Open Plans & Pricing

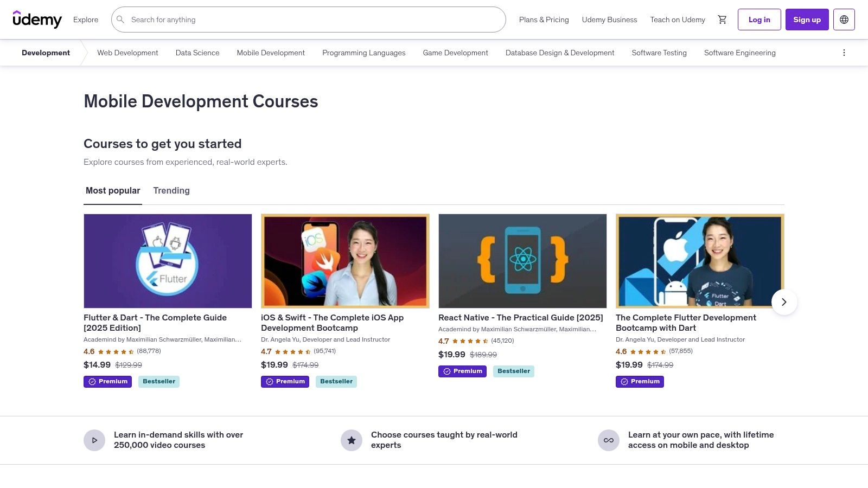544,20
